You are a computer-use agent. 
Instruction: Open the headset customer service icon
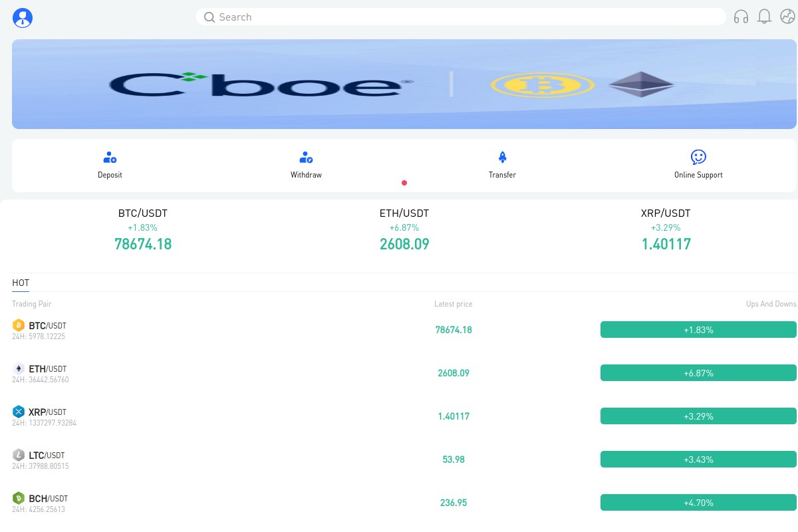click(x=741, y=17)
